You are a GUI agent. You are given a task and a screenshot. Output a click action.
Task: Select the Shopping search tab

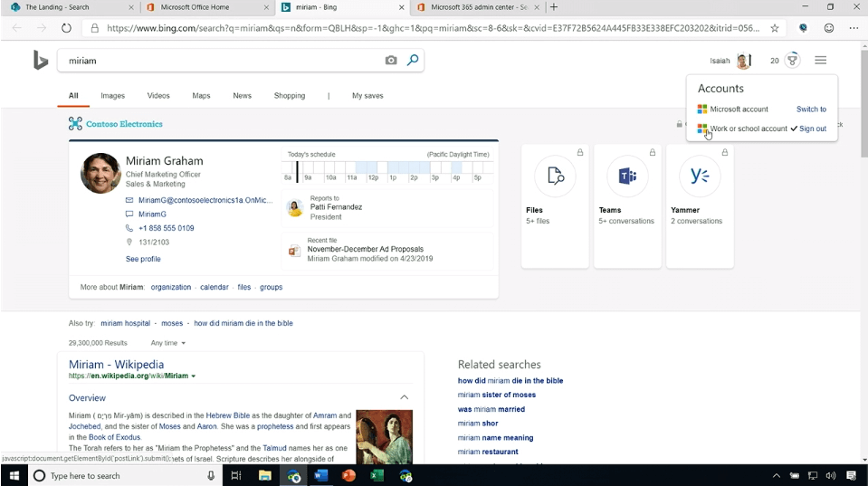[x=290, y=96]
